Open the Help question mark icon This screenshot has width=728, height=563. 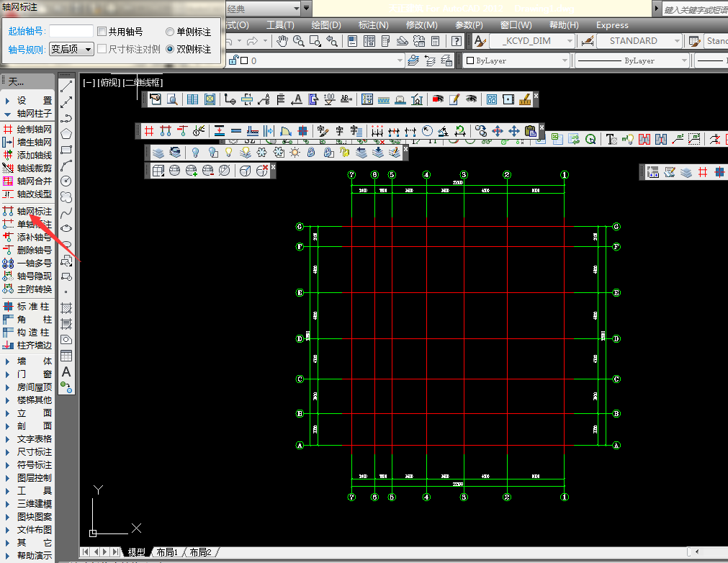click(x=457, y=41)
